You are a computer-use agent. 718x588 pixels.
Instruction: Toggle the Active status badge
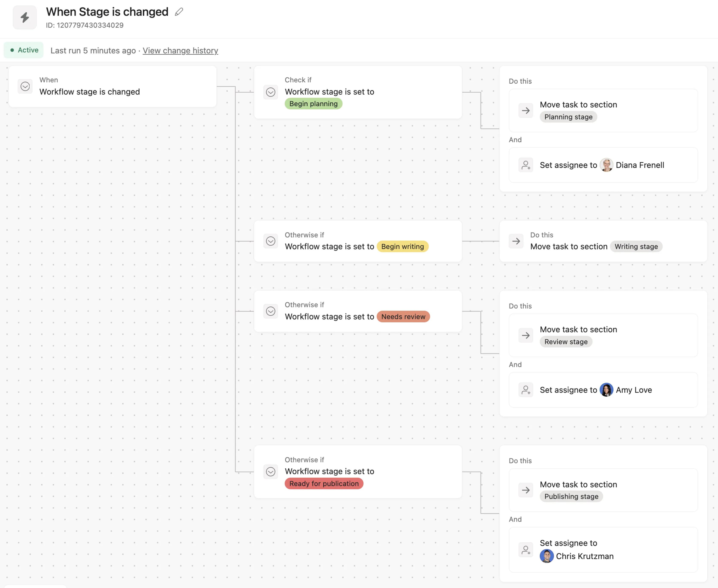pos(24,50)
